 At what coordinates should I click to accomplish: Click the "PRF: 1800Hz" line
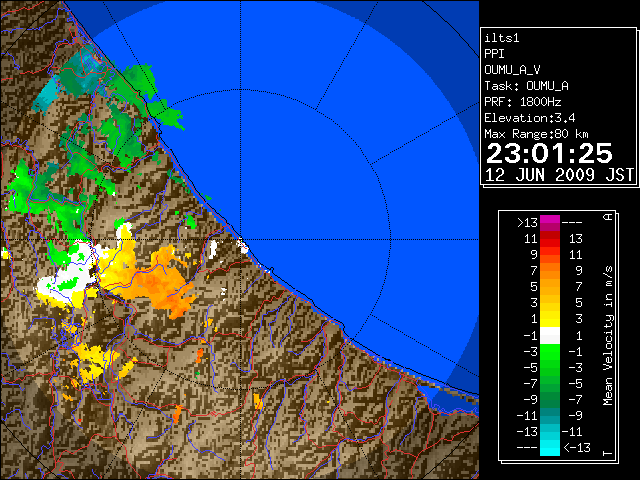523,102
